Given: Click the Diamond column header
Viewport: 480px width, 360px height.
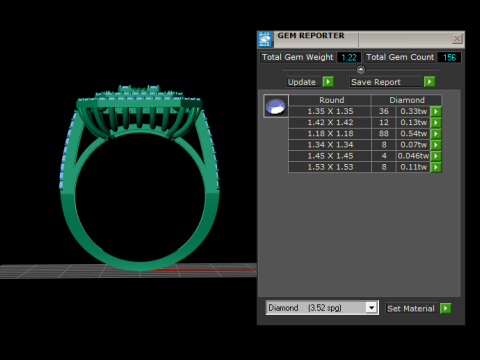Looking at the screenshot, I should (x=407, y=100).
